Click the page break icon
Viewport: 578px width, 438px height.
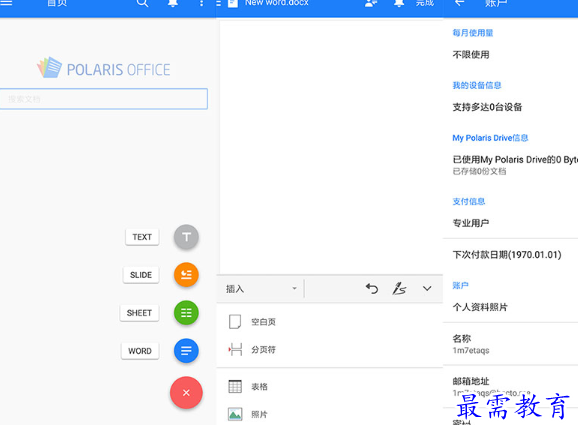[235, 349]
